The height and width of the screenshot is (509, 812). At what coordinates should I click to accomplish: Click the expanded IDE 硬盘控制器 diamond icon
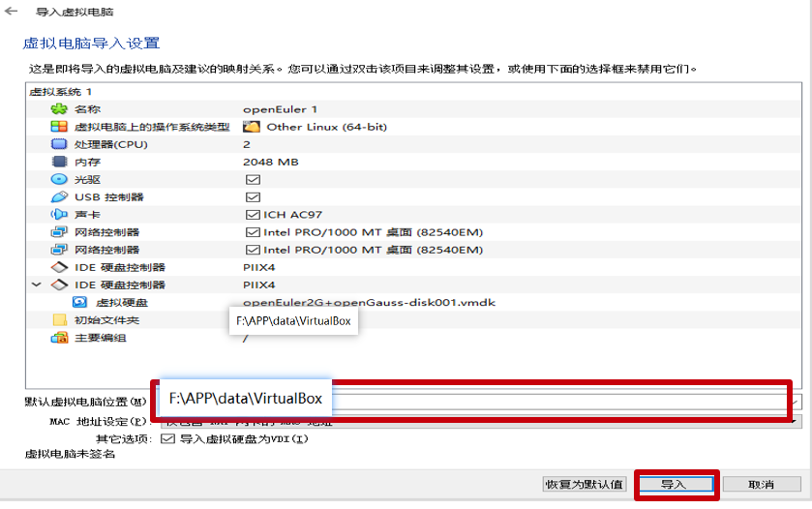click(x=59, y=284)
